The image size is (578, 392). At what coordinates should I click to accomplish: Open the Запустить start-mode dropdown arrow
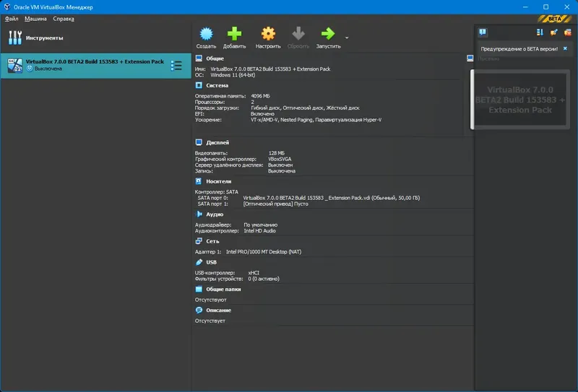347,38
